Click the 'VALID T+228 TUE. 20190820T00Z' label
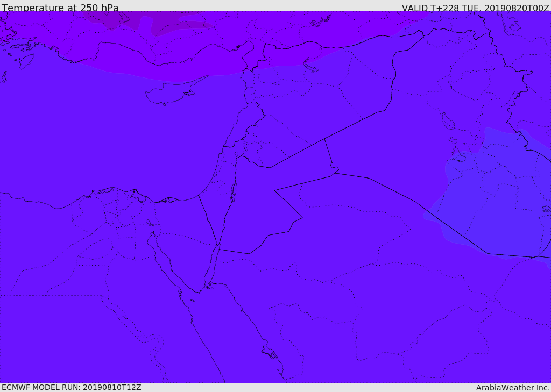Image resolution: width=551 pixels, height=392 pixels. point(476,8)
